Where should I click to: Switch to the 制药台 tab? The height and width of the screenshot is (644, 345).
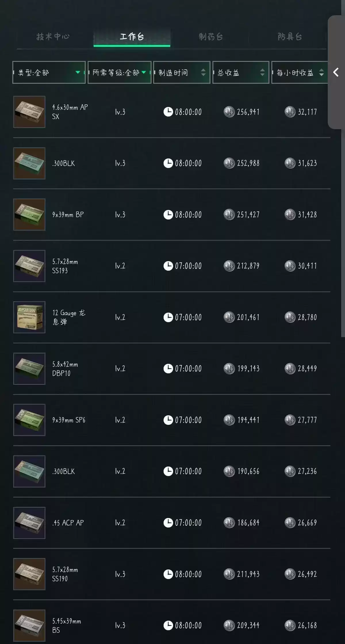(x=211, y=37)
